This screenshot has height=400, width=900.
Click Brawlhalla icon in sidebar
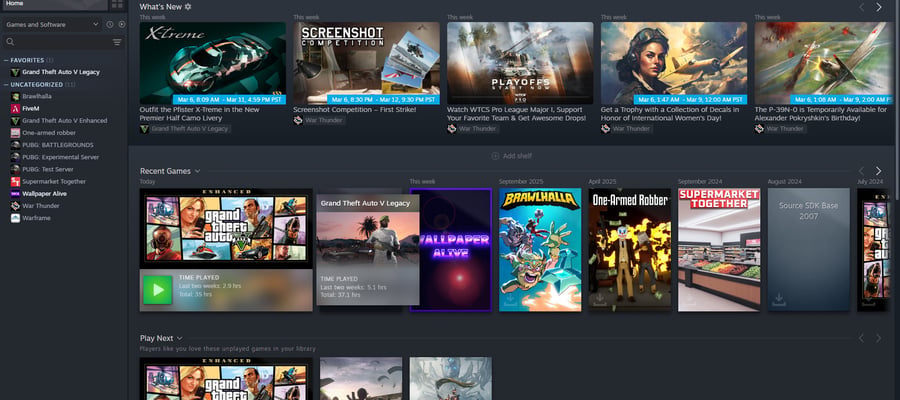(x=15, y=96)
